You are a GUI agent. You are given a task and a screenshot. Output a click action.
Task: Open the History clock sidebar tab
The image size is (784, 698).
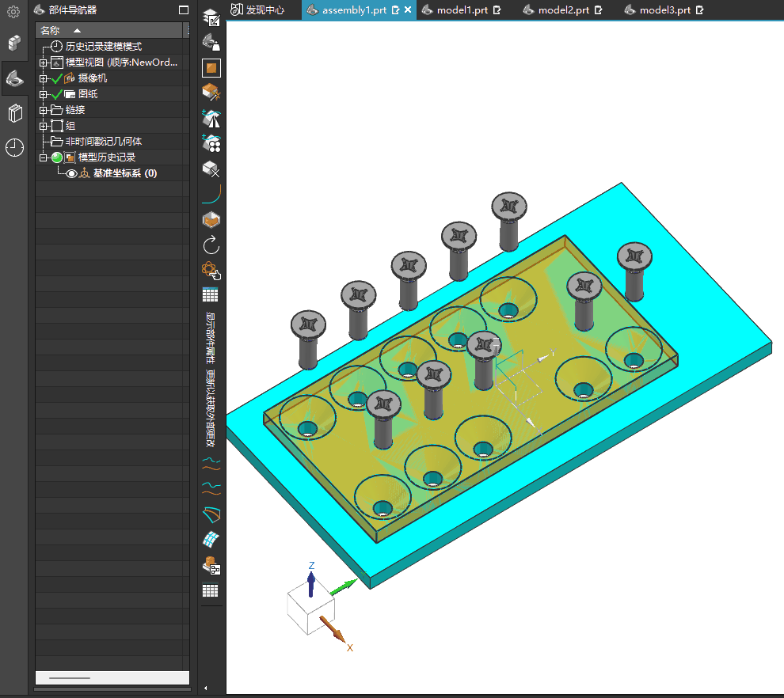click(15, 147)
